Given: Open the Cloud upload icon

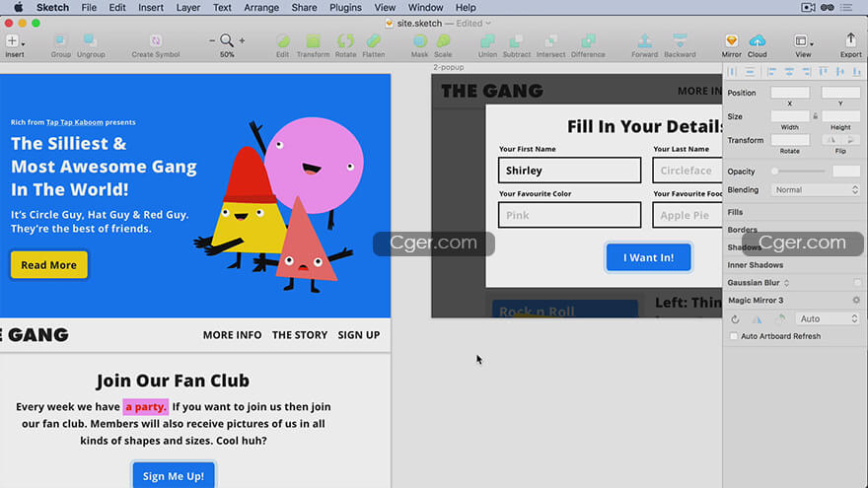Looking at the screenshot, I should click(x=758, y=41).
